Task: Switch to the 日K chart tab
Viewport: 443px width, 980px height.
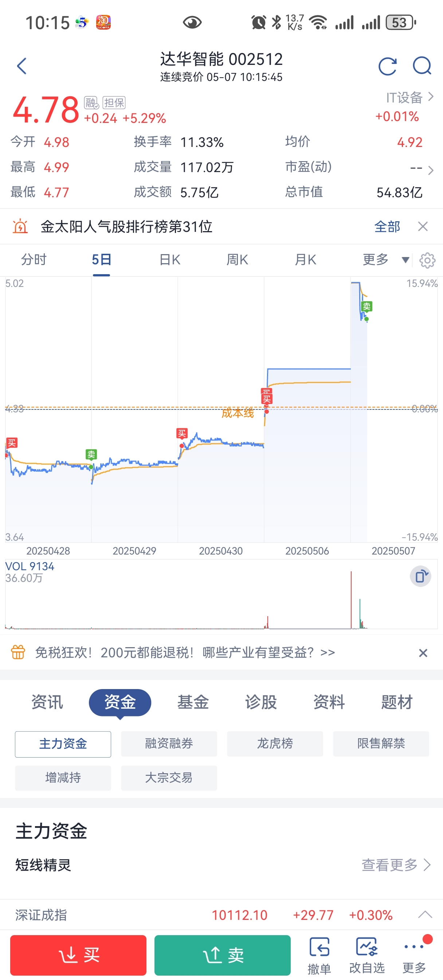Action: [x=170, y=260]
